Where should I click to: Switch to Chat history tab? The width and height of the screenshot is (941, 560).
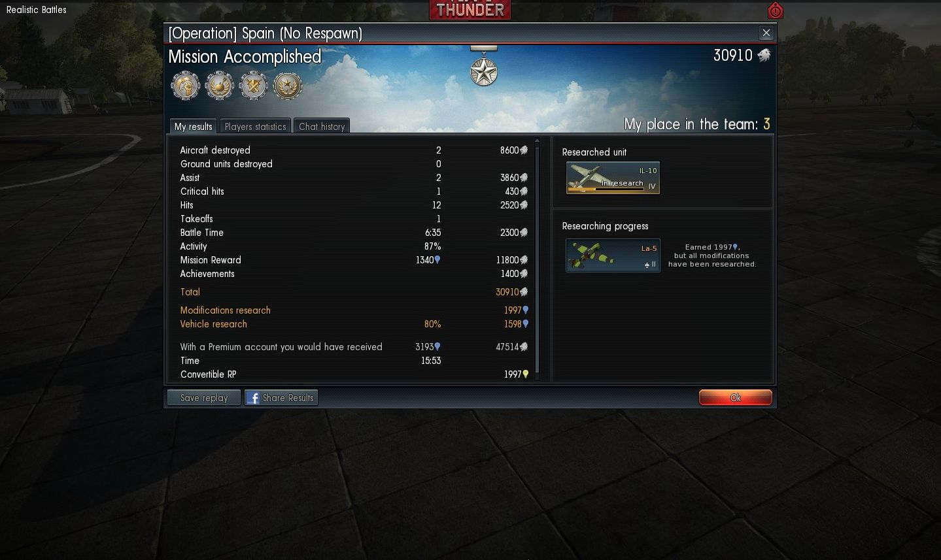tap(322, 126)
